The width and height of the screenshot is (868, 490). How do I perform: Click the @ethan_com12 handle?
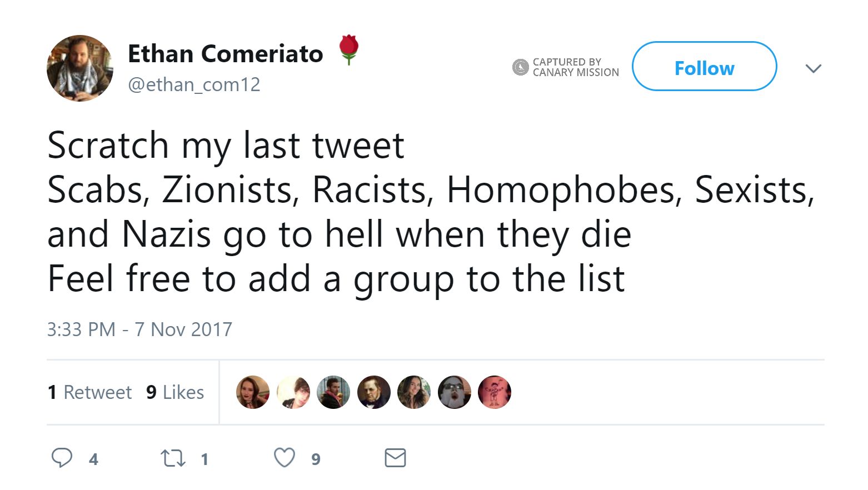194,84
